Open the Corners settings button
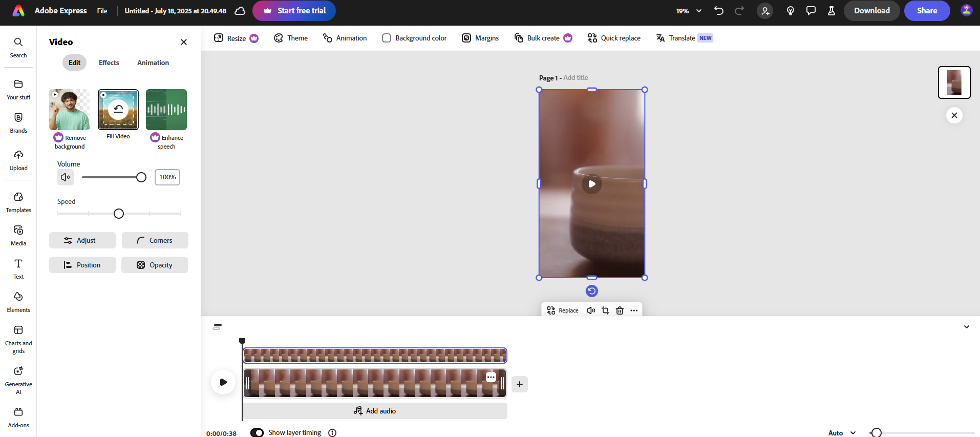The image size is (980, 437). tap(155, 240)
